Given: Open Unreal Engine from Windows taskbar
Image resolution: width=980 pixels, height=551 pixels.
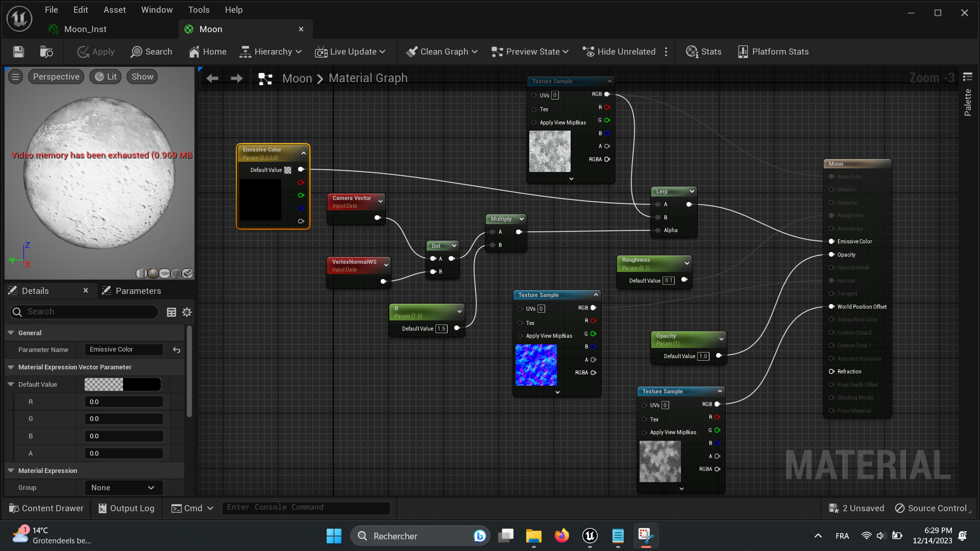Looking at the screenshot, I should [x=590, y=536].
